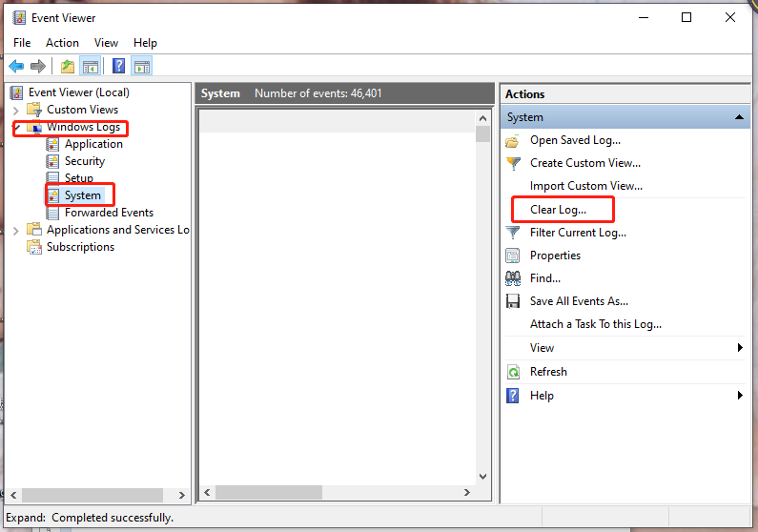
Task: Select Filter Current Log... action
Action: point(578,233)
